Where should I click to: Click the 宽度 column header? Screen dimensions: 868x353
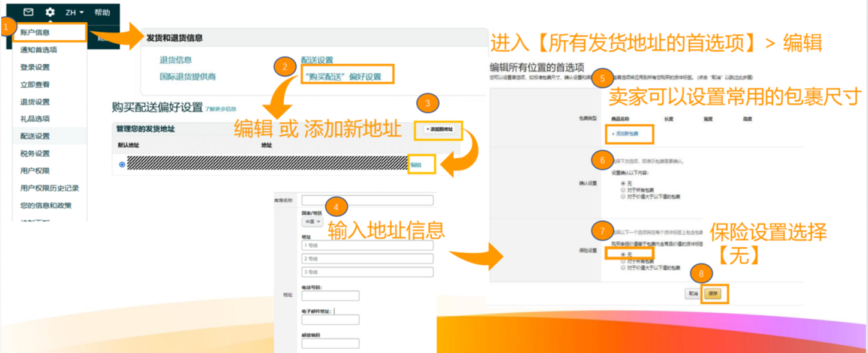coord(708,119)
